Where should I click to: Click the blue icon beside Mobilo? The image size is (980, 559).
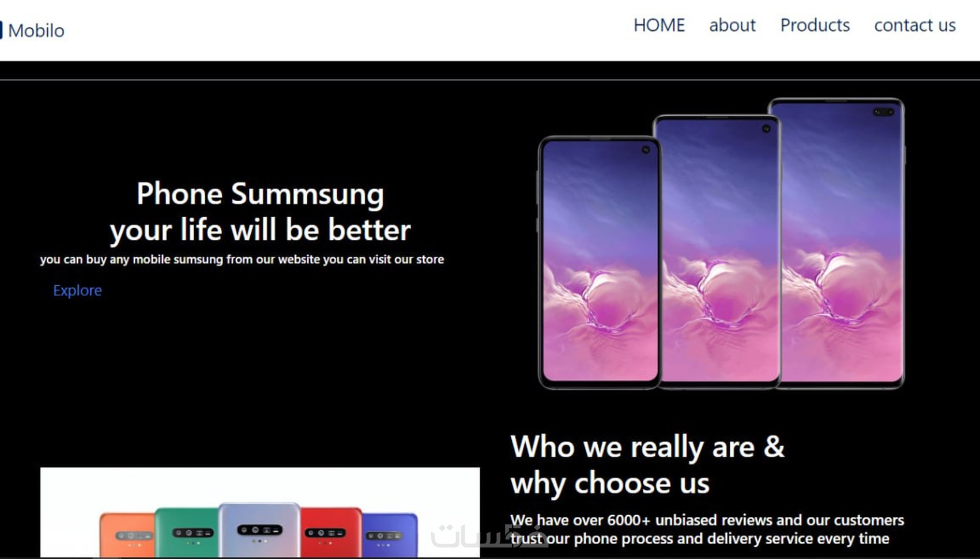pyautogui.click(x=1, y=30)
